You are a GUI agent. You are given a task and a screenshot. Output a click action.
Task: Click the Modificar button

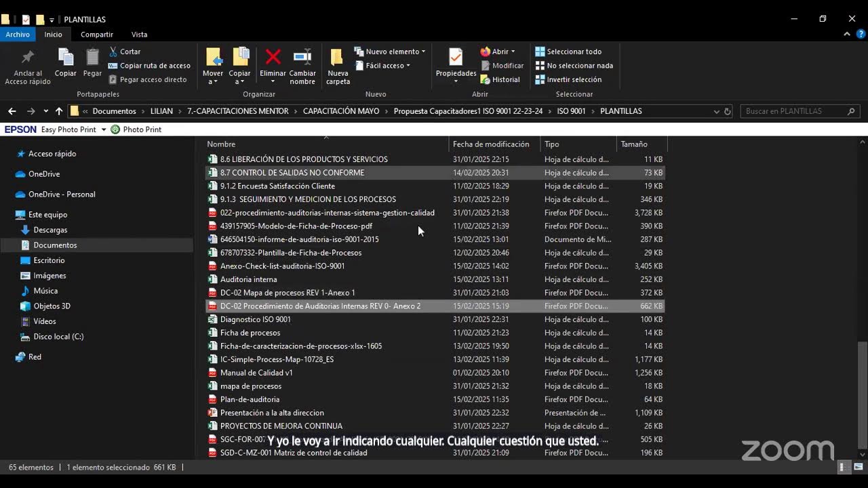[x=502, y=66]
